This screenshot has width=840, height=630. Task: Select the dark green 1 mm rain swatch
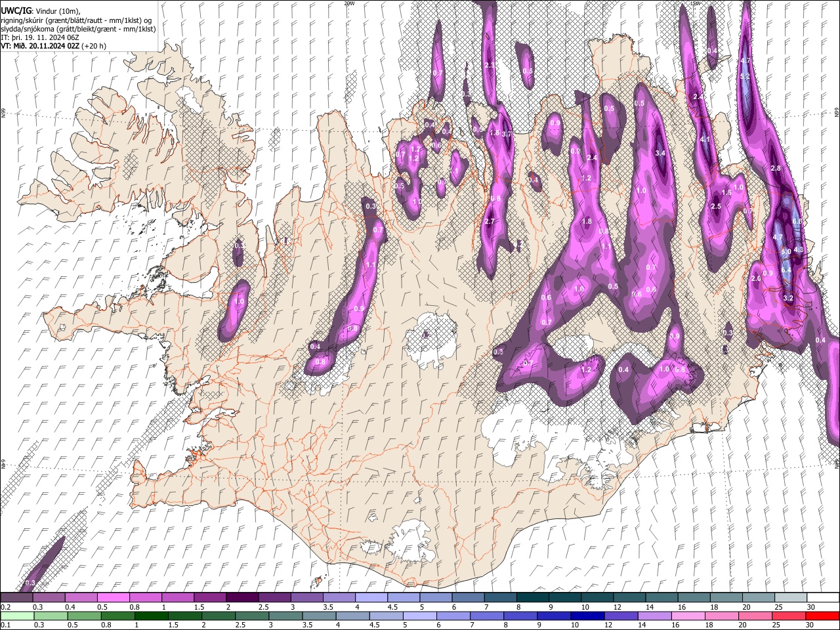coord(150,616)
